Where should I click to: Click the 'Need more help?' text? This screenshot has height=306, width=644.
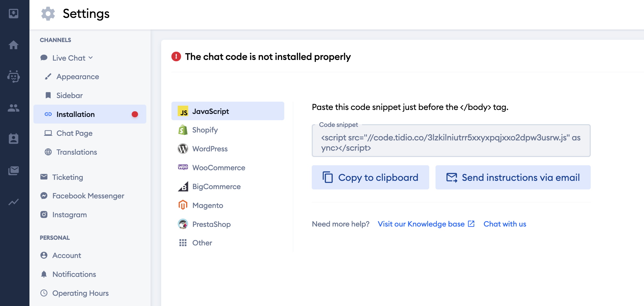coord(341,224)
